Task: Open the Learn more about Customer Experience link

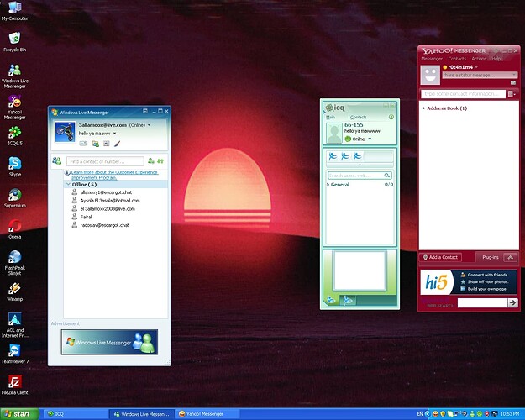Action: [x=114, y=175]
